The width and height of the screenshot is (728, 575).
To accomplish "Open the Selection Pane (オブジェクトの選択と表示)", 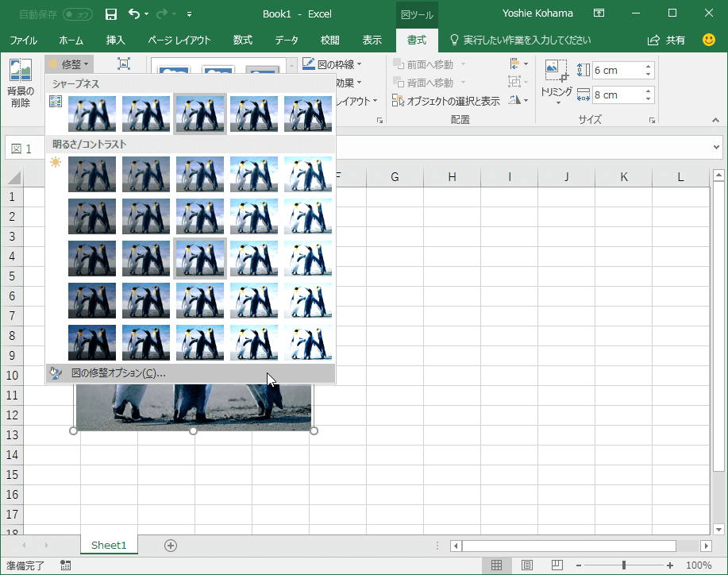I will click(445, 101).
